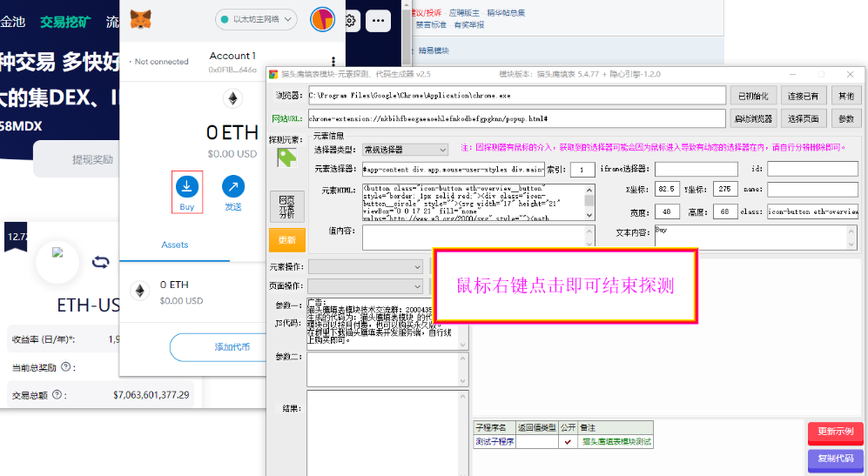
Task: Click the 参数 button
Action: (x=846, y=118)
